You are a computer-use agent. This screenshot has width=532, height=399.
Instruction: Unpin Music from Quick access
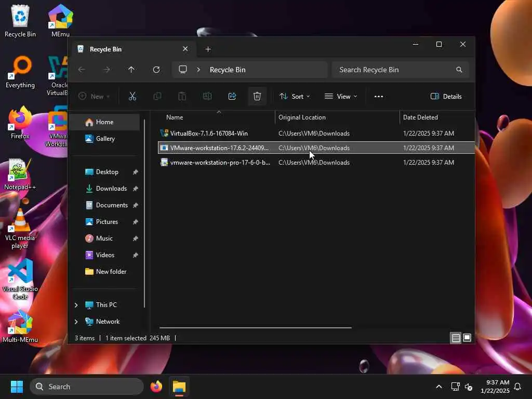click(x=136, y=238)
